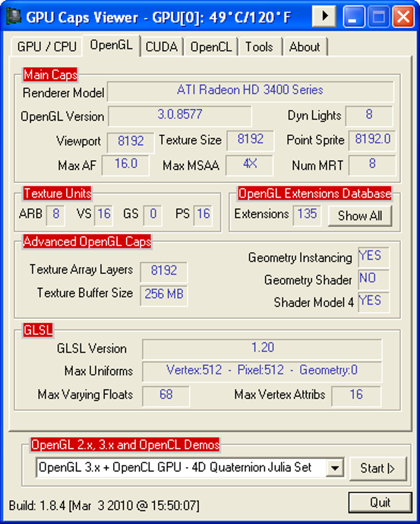Viewport: 420px width, 524px height.
Task: Click the Main Caps group header
Action: click(50, 75)
